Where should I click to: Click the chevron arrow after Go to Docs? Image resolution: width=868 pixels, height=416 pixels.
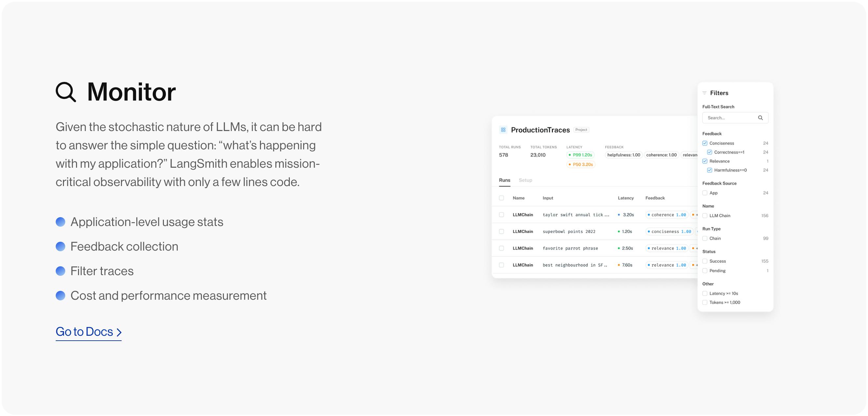[x=119, y=332]
